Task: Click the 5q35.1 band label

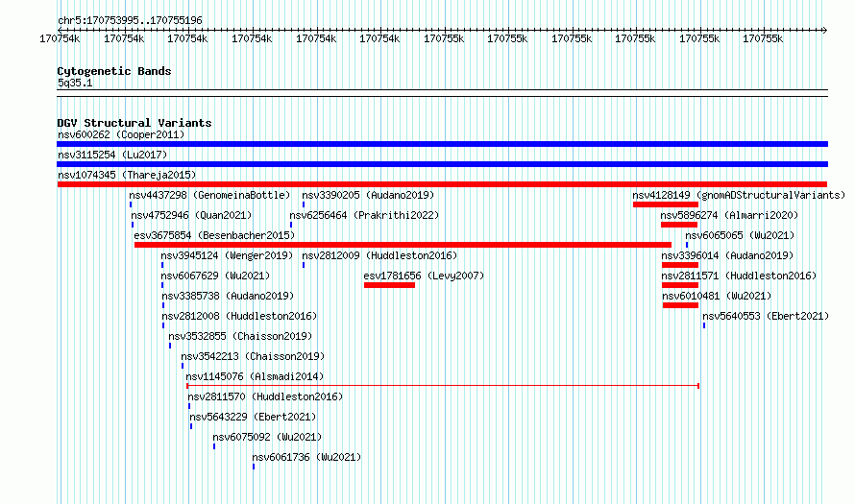Action: 75,83
